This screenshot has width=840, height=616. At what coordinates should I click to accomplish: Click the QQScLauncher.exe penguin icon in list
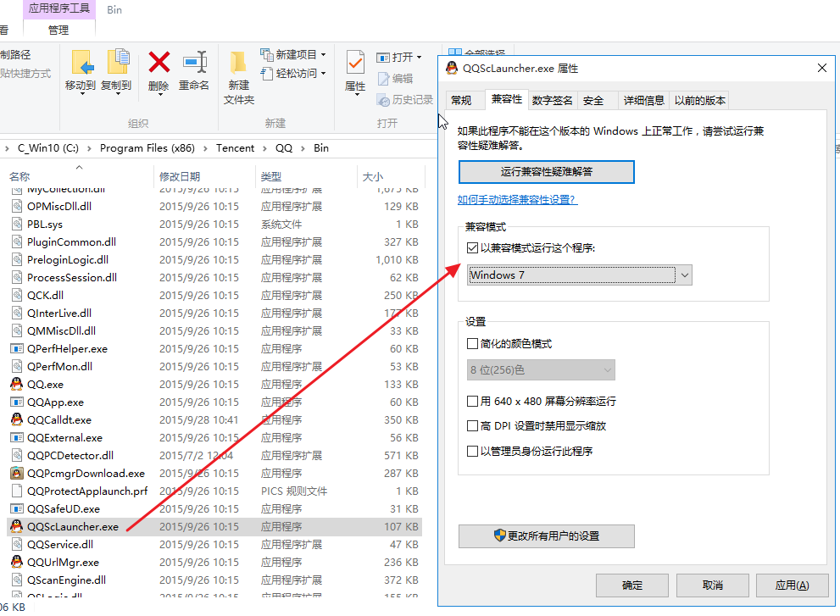pyautogui.click(x=17, y=526)
